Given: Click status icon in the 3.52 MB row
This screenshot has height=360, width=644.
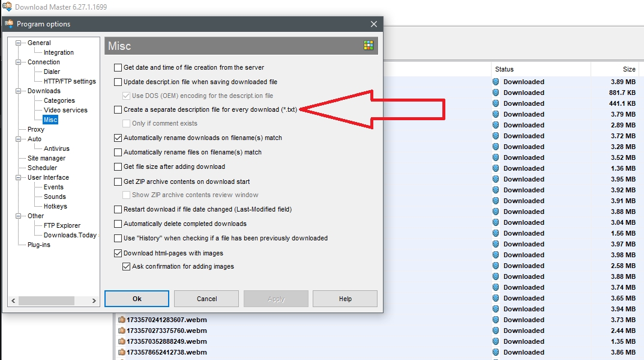Looking at the screenshot, I should pos(496,157).
